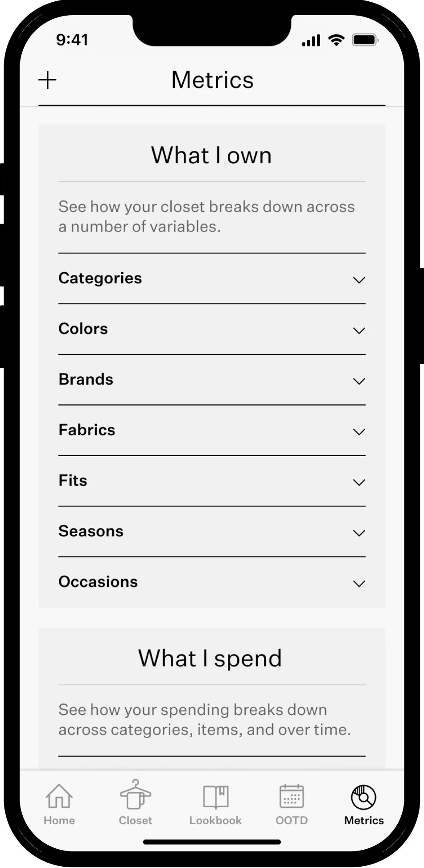Expand the Fits section

click(212, 481)
